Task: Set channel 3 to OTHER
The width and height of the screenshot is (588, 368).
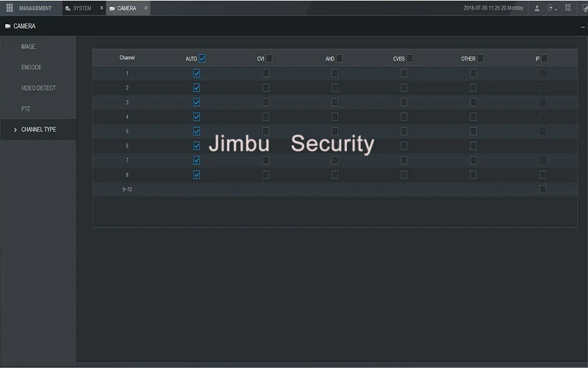Action: 473,102
